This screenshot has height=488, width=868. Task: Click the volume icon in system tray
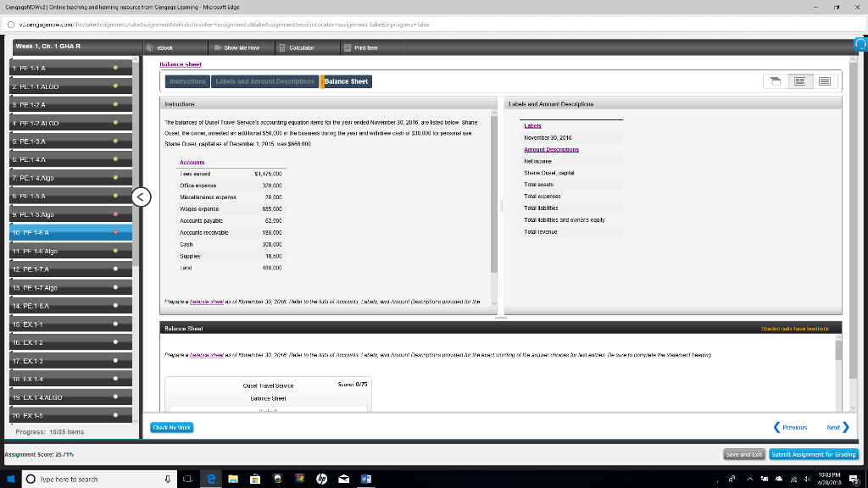click(x=807, y=480)
